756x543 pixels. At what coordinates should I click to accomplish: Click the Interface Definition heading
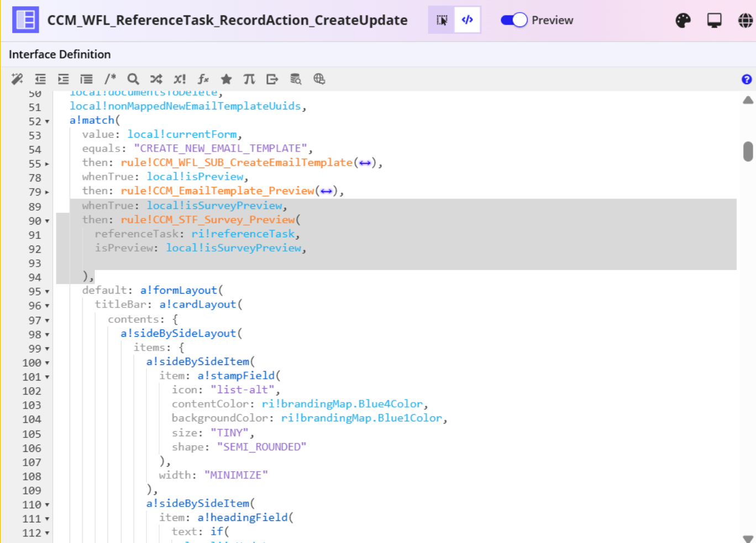[60, 54]
